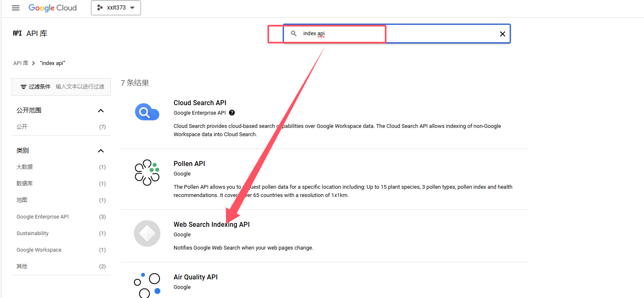Click the API 库 page title
Image resolution: width=644 pixels, height=298 pixels.
click(37, 34)
